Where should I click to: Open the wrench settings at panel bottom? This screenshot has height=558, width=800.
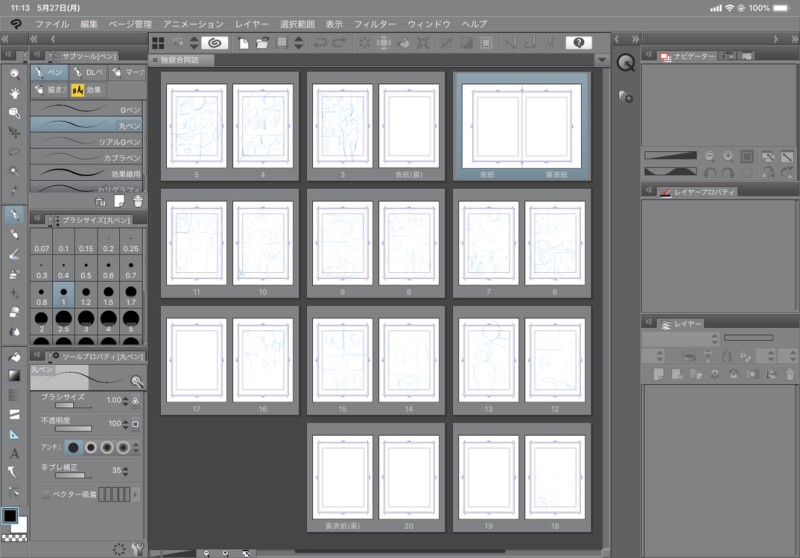tap(137, 549)
